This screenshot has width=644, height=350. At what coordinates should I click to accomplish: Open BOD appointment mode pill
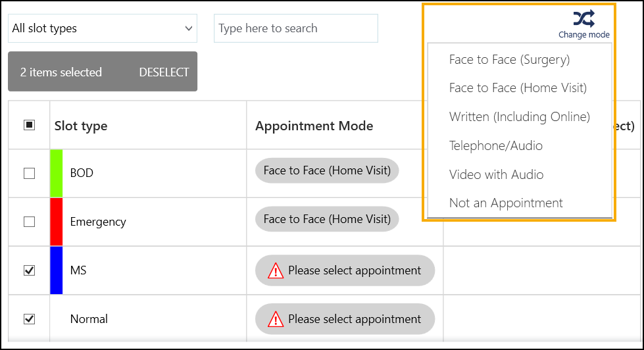click(327, 170)
